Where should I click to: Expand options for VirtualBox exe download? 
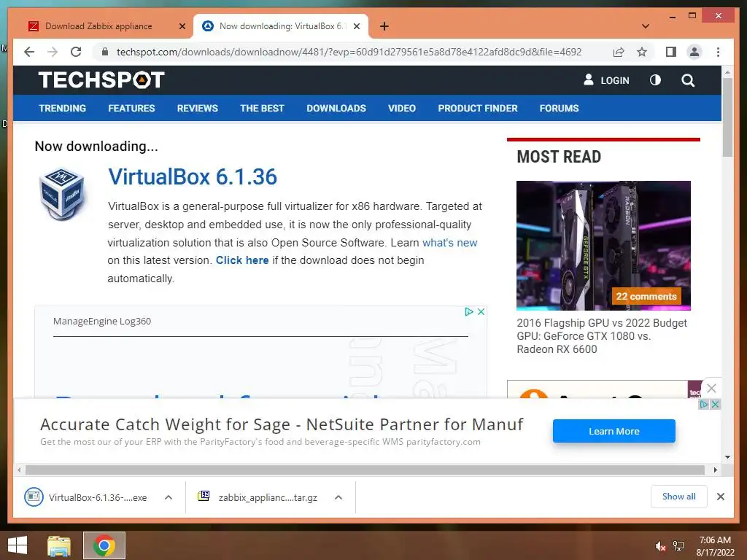pyautogui.click(x=169, y=497)
